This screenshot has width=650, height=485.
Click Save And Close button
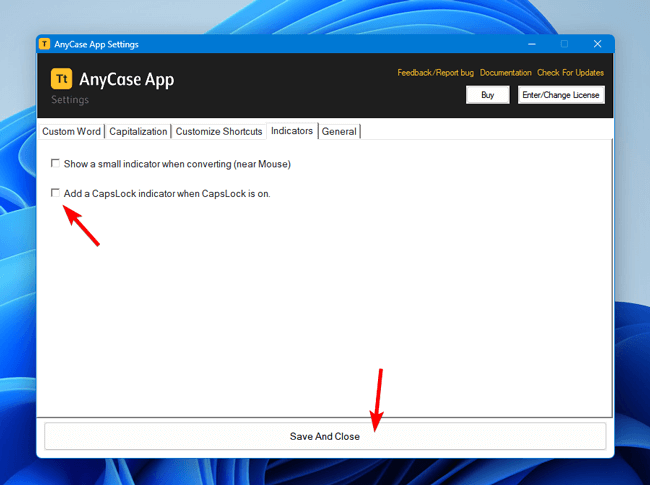(x=325, y=436)
